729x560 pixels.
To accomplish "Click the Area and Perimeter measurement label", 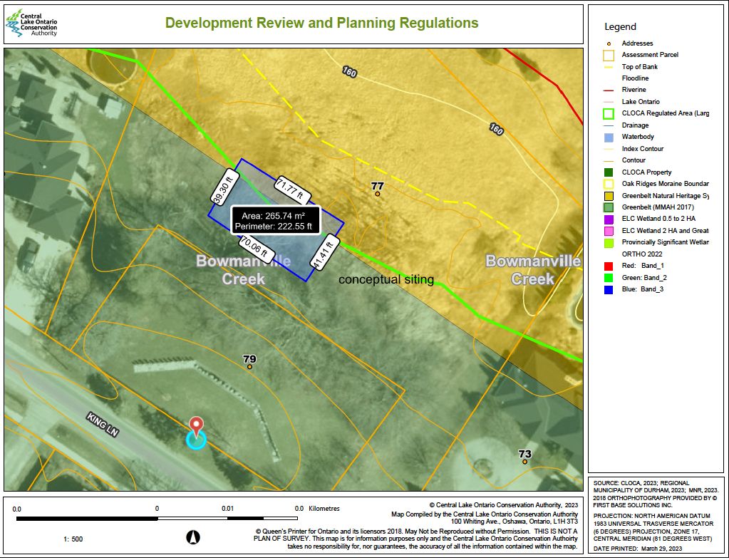I will (276, 220).
